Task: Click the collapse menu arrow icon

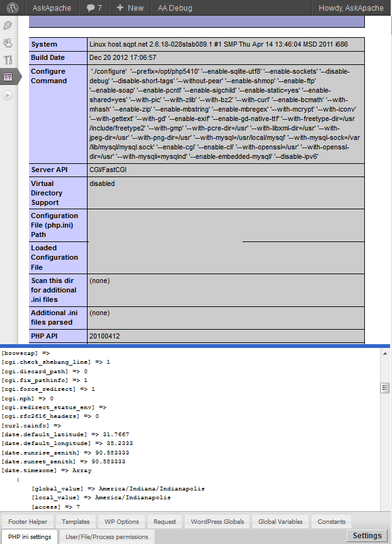Action: [8, 95]
